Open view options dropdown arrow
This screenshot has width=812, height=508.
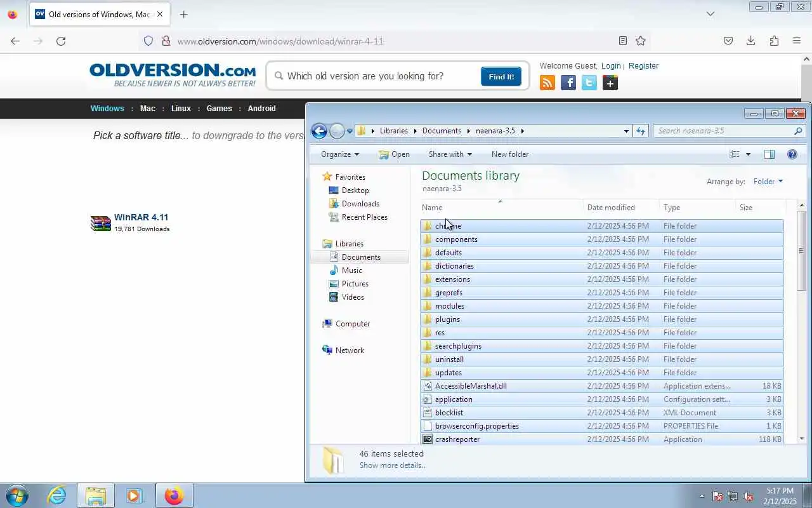click(x=748, y=154)
